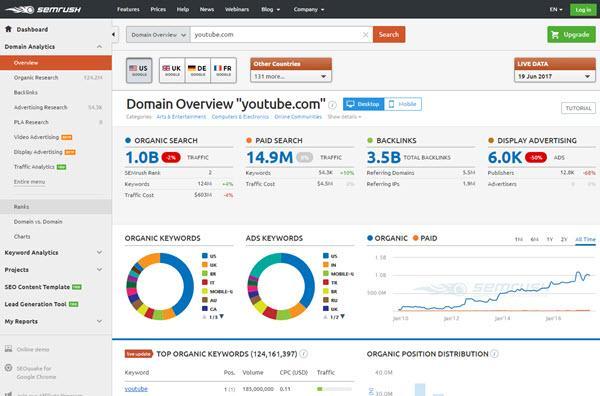Click the SEMrush logo icon
The image size is (600, 396).
tap(20, 10)
